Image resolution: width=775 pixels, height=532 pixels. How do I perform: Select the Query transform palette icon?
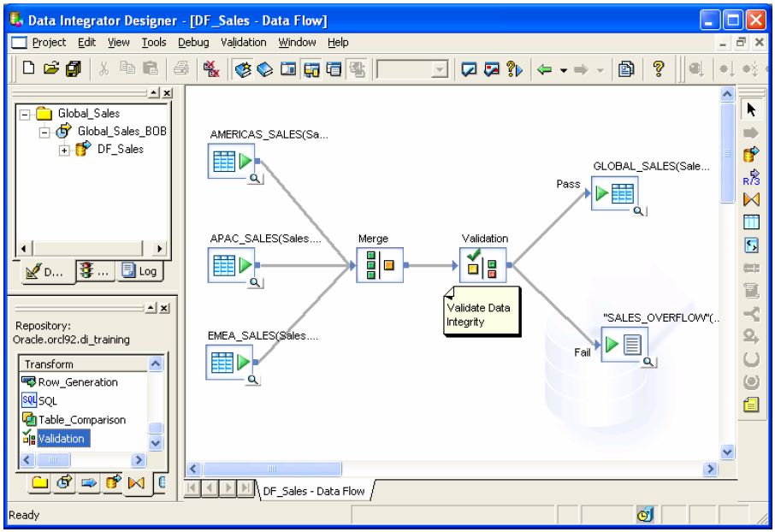[751, 199]
